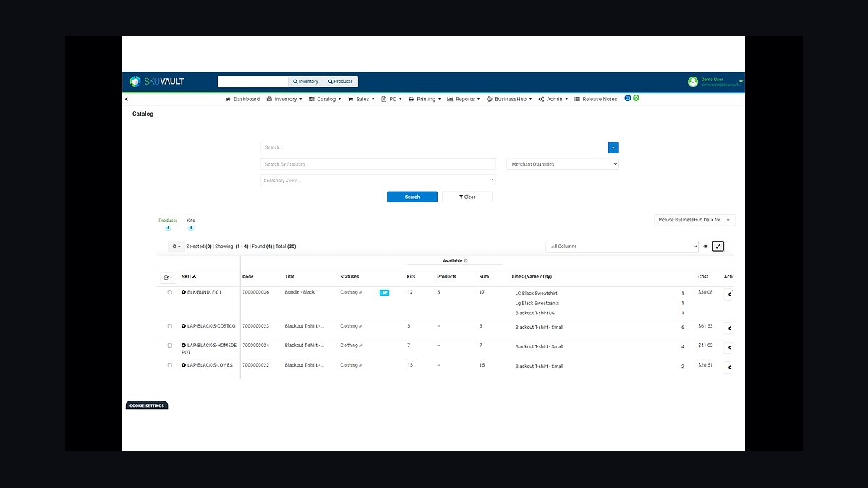
Task: Click the kit icon beside BLK-BUNDLE-01
Action: (x=184, y=292)
